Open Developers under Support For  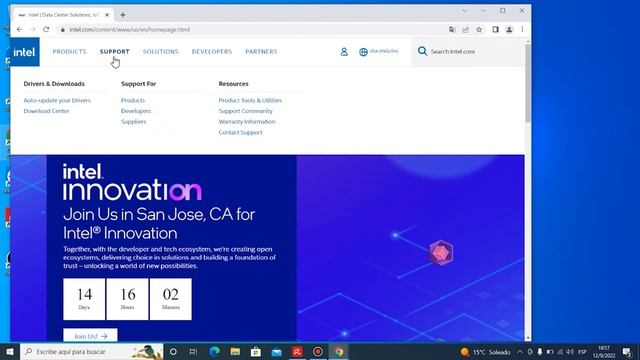coord(136,111)
